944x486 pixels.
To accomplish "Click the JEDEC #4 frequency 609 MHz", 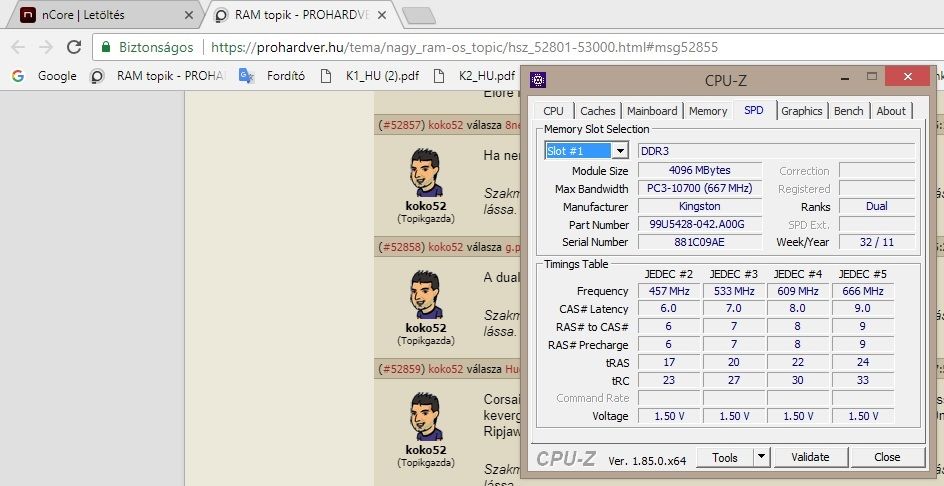I will (x=798, y=291).
